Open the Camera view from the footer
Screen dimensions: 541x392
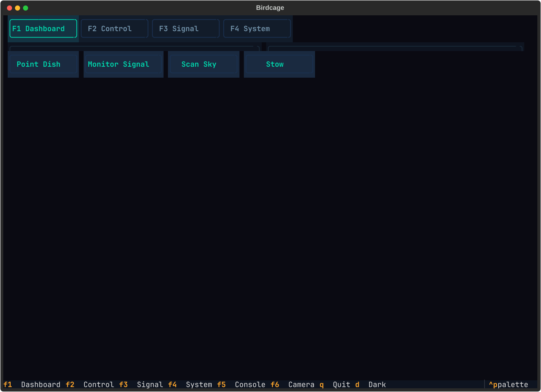pyautogui.click(x=301, y=384)
